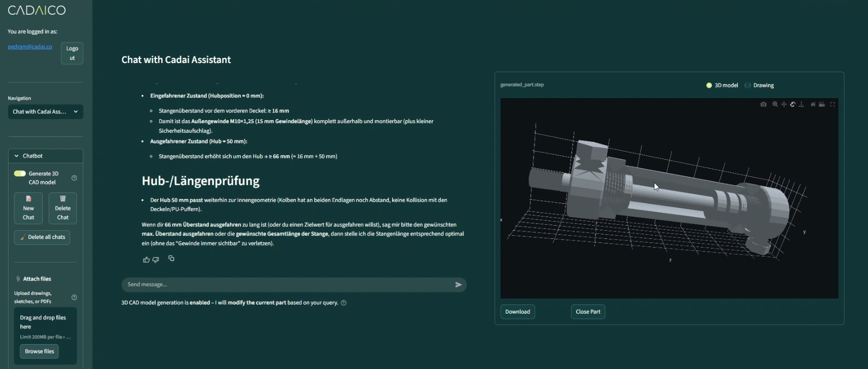Viewport: 868px width, 369px height.
Task: Give thumbs down to assistant response
Action: pos(156,259)
